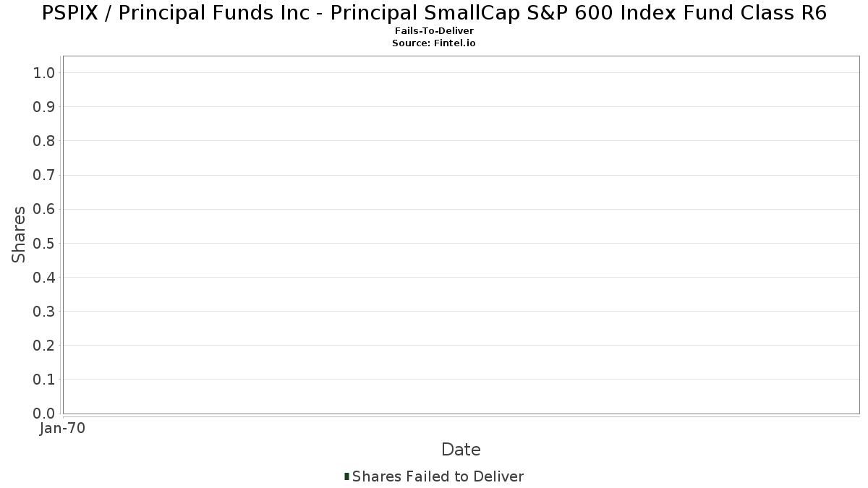This screenshot has height=488, width=868.
Task: Select the 0.6 y-axis tick label
Action: click(x=44, y=210)
